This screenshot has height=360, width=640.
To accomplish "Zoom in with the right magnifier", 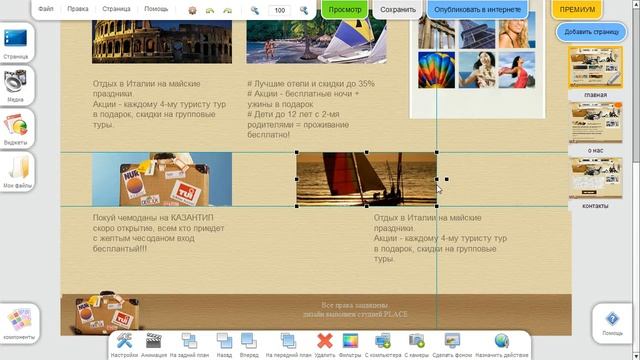I will point(304,10).
